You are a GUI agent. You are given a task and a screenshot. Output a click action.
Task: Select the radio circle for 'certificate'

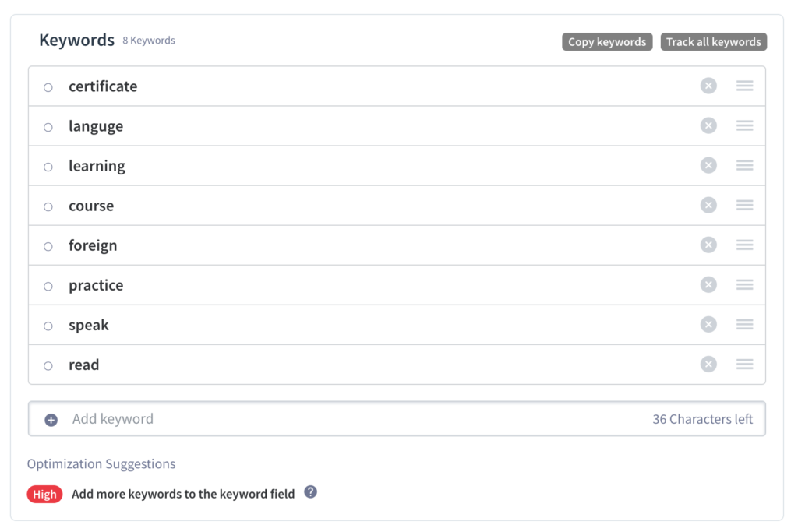pos(48,87)
